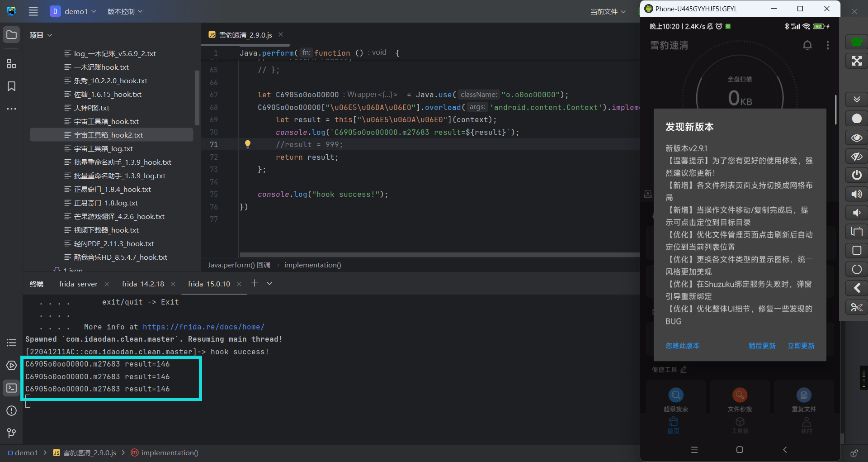Toggle screen-on eye icon in phone toolbar
Viewport: 868px width, 462px height.
[857, 138]
